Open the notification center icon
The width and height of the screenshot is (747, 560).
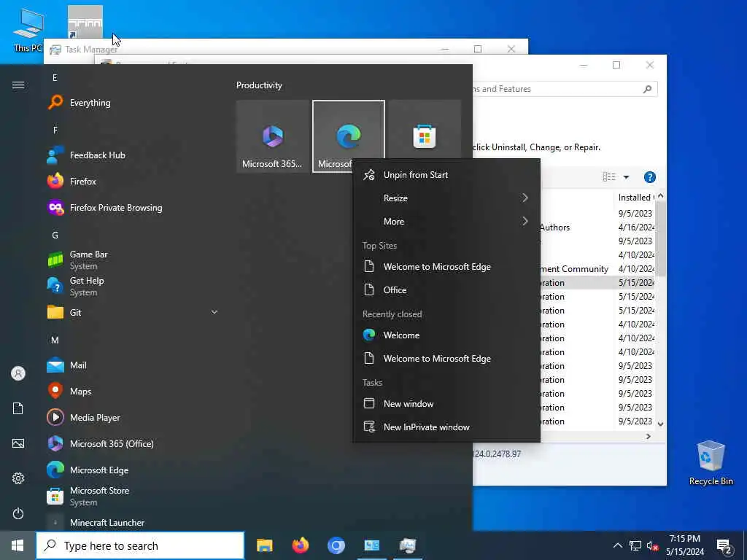[x=724, y=547]
